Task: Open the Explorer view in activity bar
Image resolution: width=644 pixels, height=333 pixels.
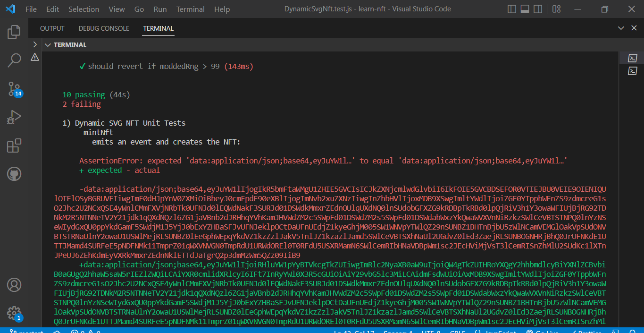Action: pyautogui.click(x=14, y=32)
